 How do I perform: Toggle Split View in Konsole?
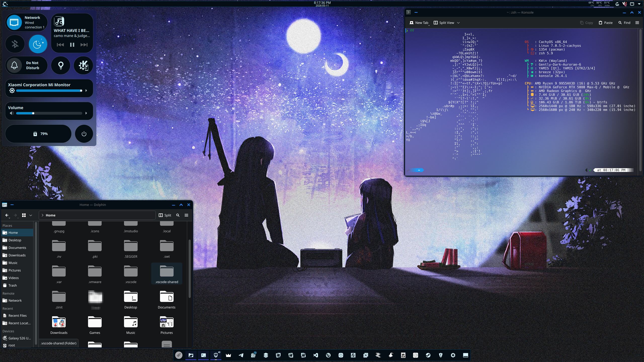[x=444, y=23]
